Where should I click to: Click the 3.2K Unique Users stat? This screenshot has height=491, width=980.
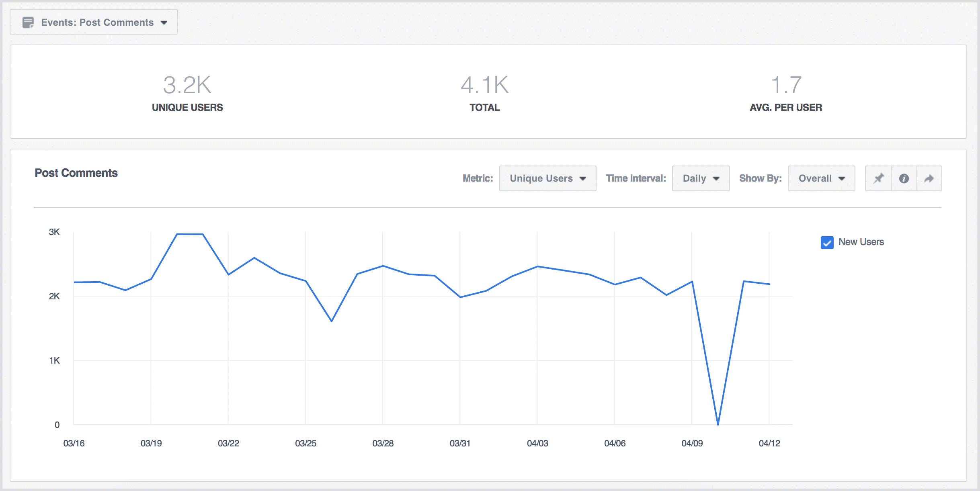[x=187, y=85]
